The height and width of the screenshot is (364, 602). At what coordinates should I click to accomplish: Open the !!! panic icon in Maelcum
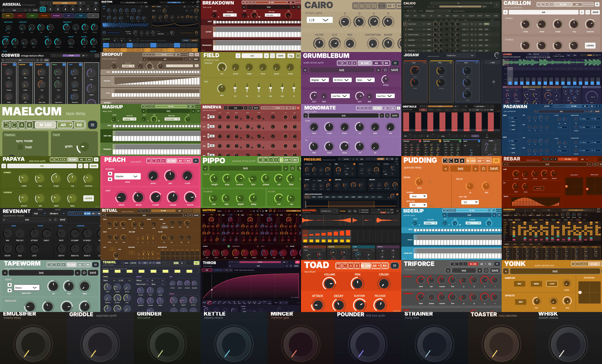tap(92, 125)
